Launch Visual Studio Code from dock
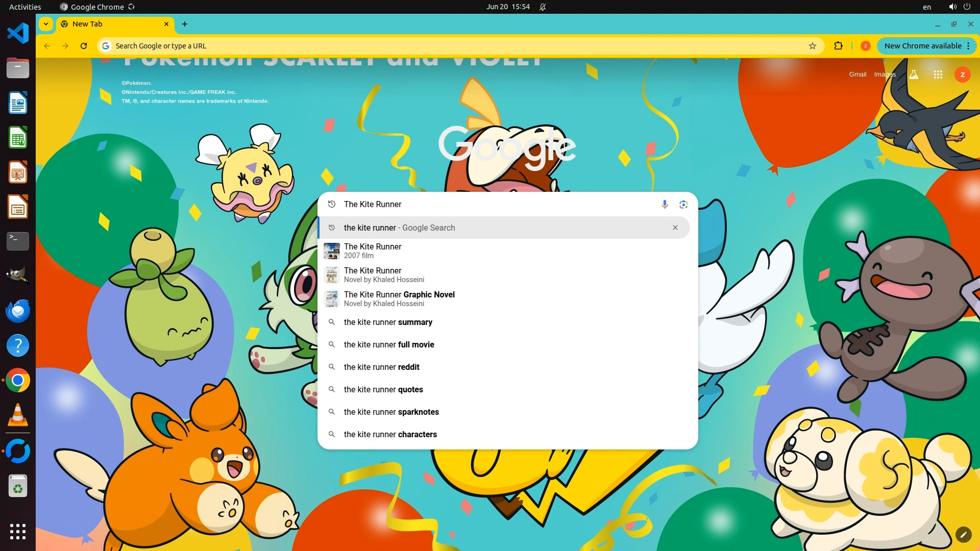 click(18, 34)
